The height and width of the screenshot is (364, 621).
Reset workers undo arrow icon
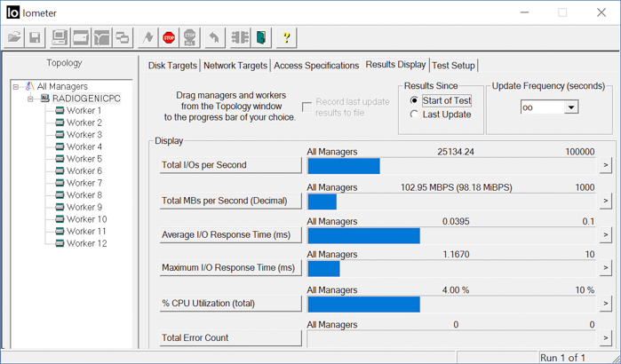[215, 38]
